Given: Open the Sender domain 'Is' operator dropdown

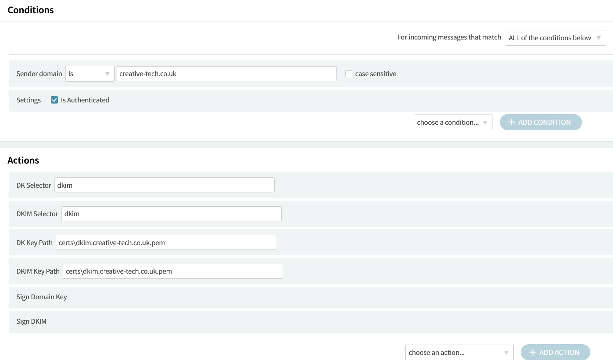Looking at the screenshot, I should 90,74.
